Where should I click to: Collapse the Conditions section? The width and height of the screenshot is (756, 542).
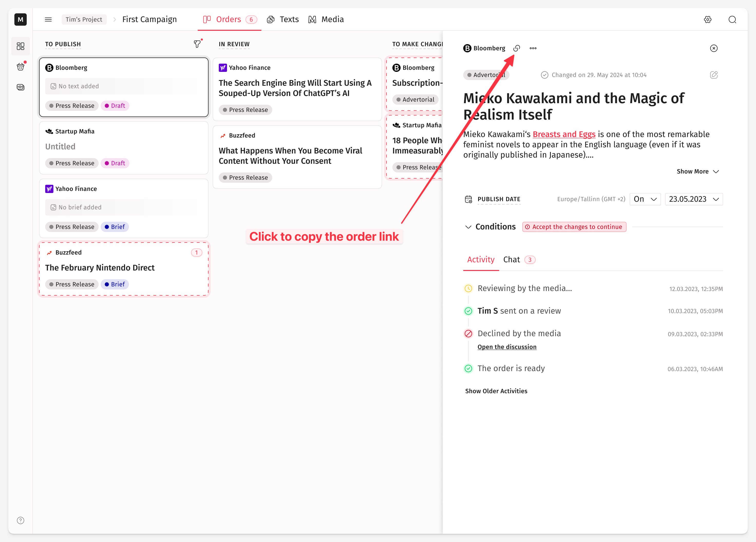(x=468, y=227)
